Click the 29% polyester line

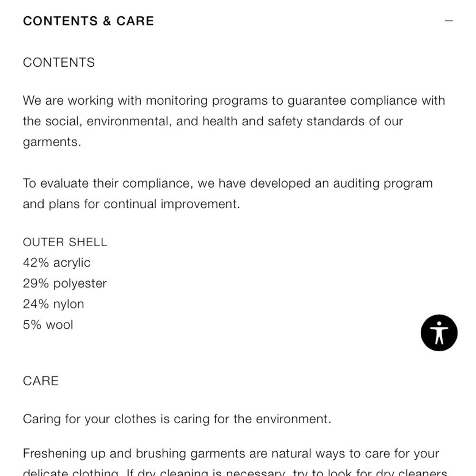[65, 283]
